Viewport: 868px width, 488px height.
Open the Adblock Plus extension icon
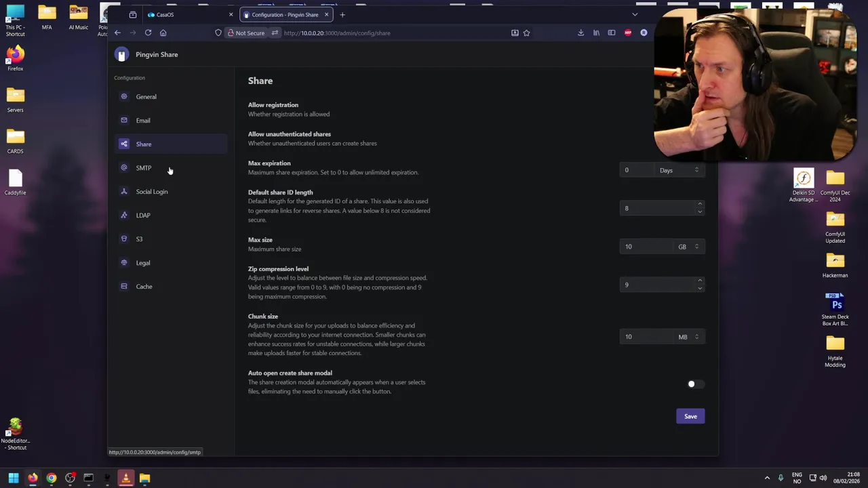point(628,33)
